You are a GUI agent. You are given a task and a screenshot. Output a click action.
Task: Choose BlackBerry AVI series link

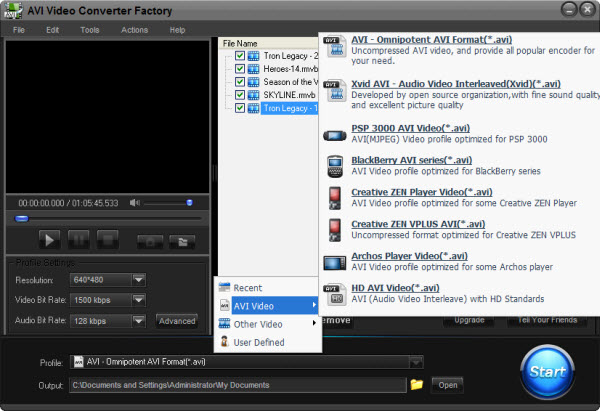(412, 160)
